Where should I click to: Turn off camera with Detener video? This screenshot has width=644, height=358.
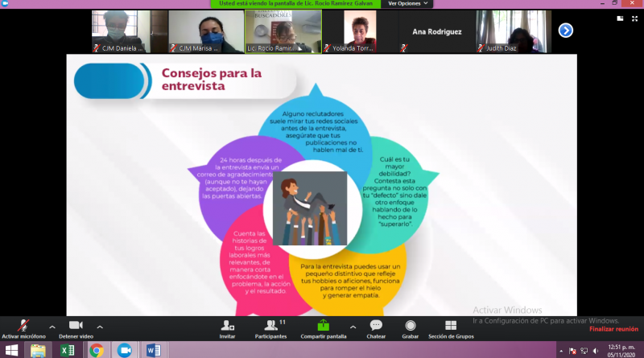(x=76, y=326)
